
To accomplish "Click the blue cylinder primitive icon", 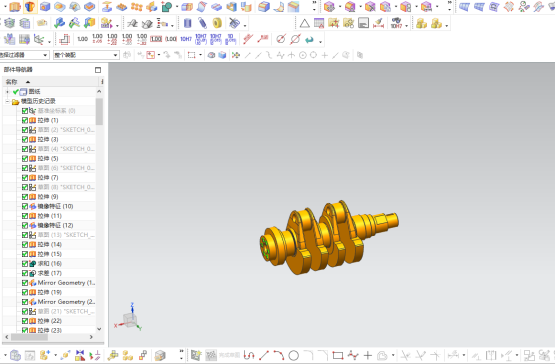I will pos(188,24).
